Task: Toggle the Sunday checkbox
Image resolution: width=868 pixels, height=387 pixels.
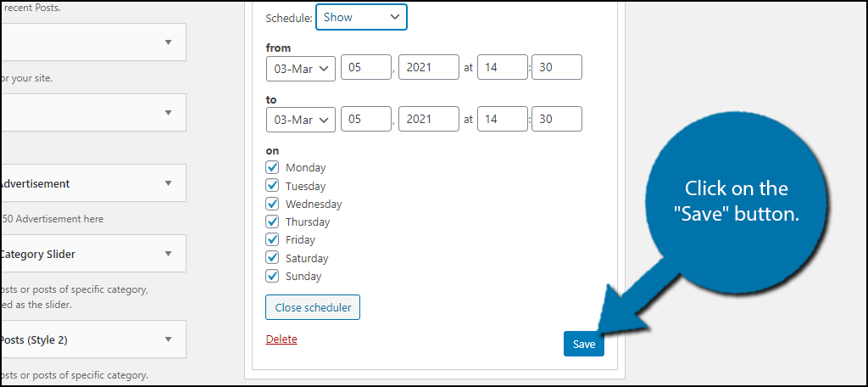Action: click(272, 276)
